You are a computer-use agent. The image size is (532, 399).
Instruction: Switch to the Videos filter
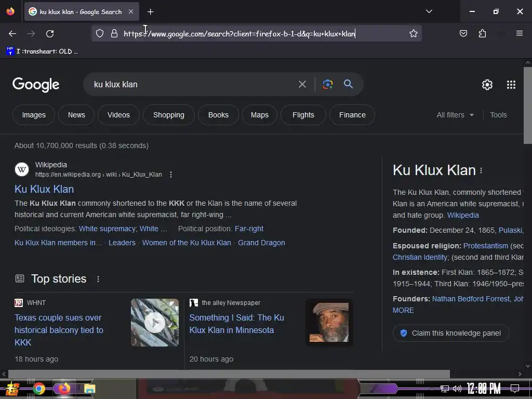[118, 115]
